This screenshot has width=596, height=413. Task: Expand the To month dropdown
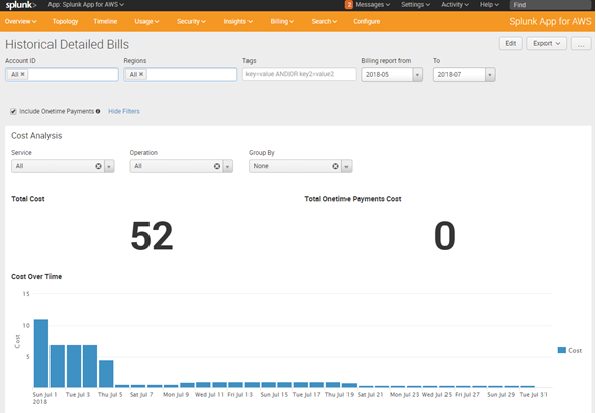click(490, 74)
